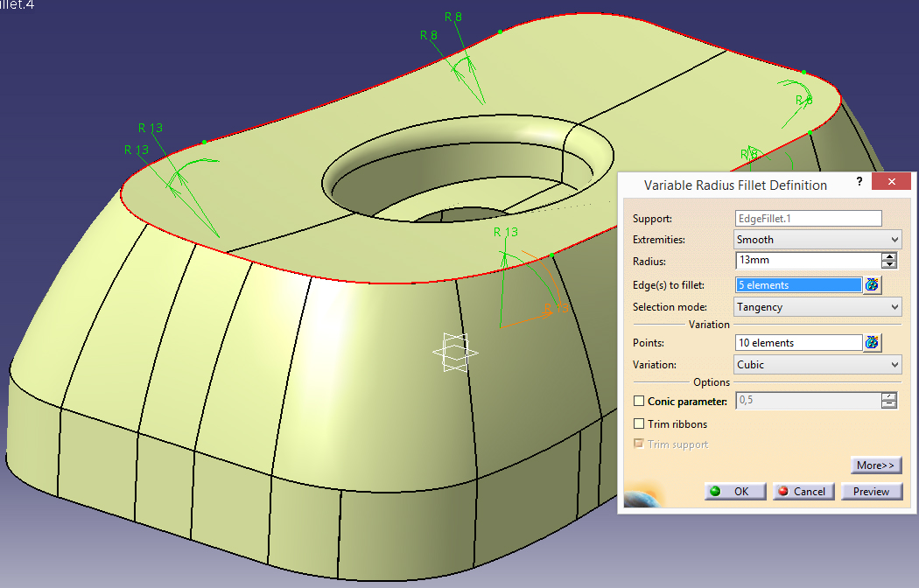Increase Radius using the up spinner arrow
919x588 pixels.
890,256
